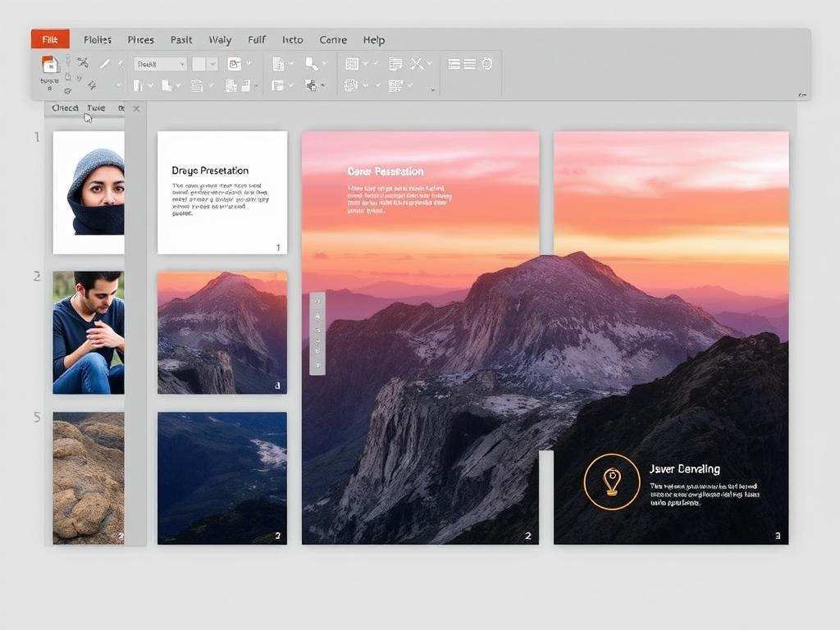Click the grid table icon in the ribbon's top row
The image size is (840, 630).
click(352, 64)
